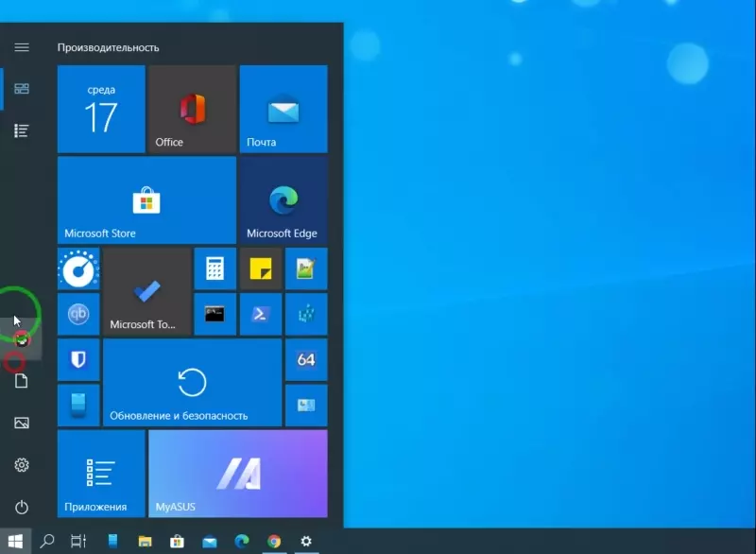Open the user account menu
This screenshot has width=756, height=554.
[22, 339]
